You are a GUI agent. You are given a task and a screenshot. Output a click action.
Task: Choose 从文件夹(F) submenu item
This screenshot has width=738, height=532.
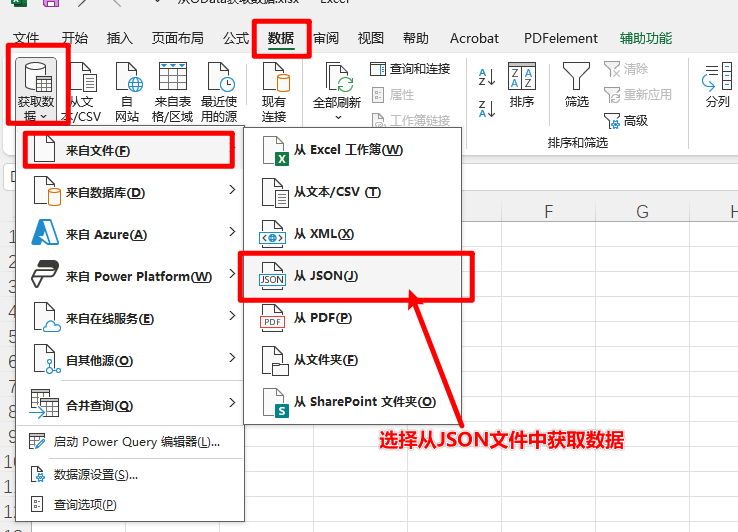(x=352, y=360)
